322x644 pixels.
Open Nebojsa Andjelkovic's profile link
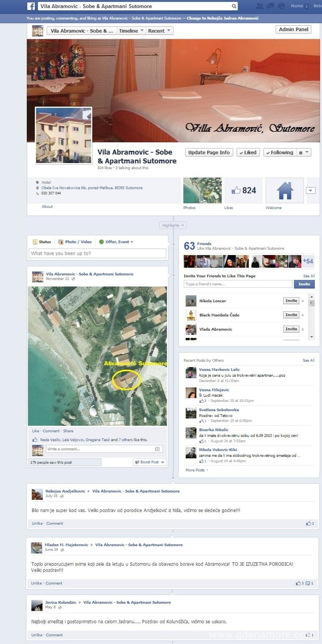coord(65,491)
